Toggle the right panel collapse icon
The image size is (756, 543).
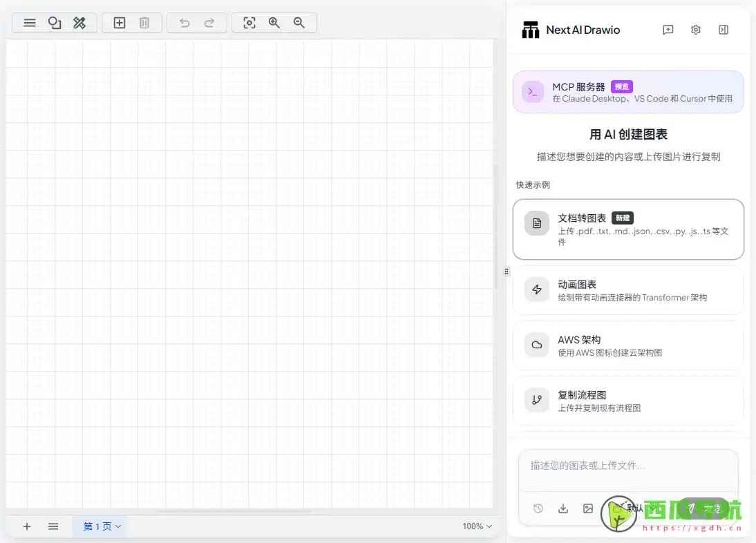coord(723,30)
